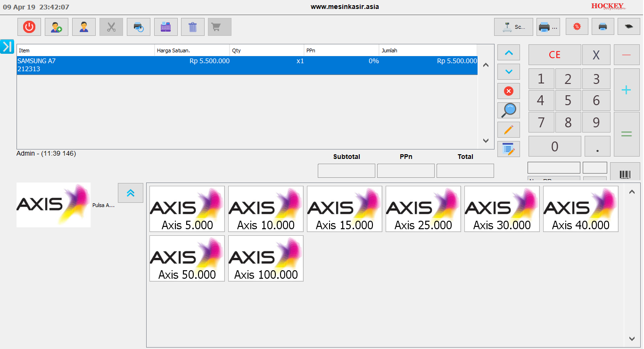
Task: Click product panel scroll down arrow
Action: coord(632,339)
